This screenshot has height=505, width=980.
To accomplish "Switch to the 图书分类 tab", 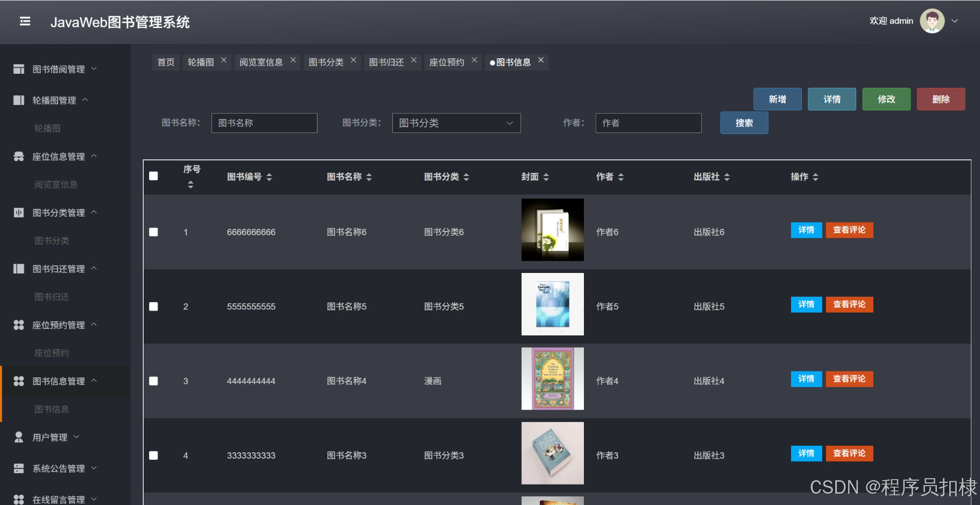I will point(326,62).
